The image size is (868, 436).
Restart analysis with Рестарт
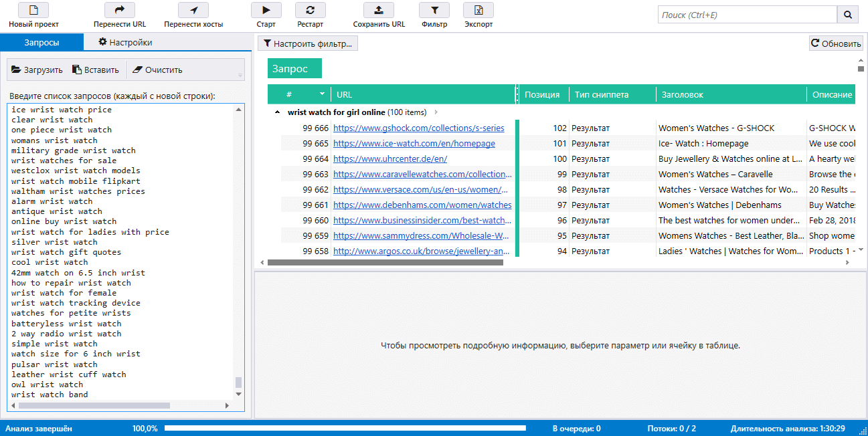pos(310,16)
